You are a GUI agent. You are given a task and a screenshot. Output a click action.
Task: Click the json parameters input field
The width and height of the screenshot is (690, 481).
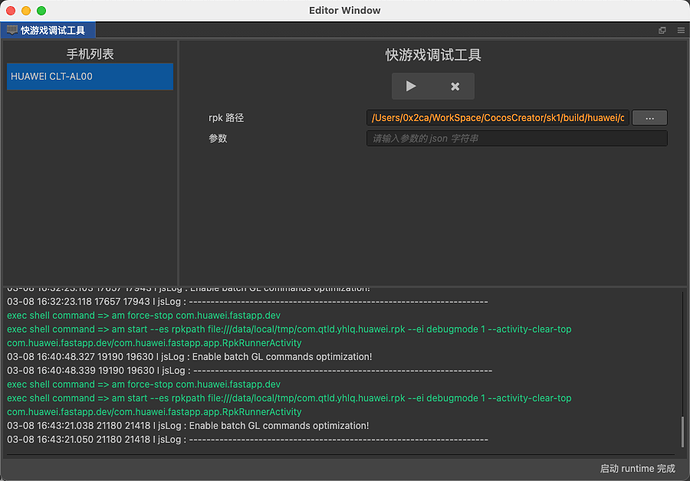[517, 138]
